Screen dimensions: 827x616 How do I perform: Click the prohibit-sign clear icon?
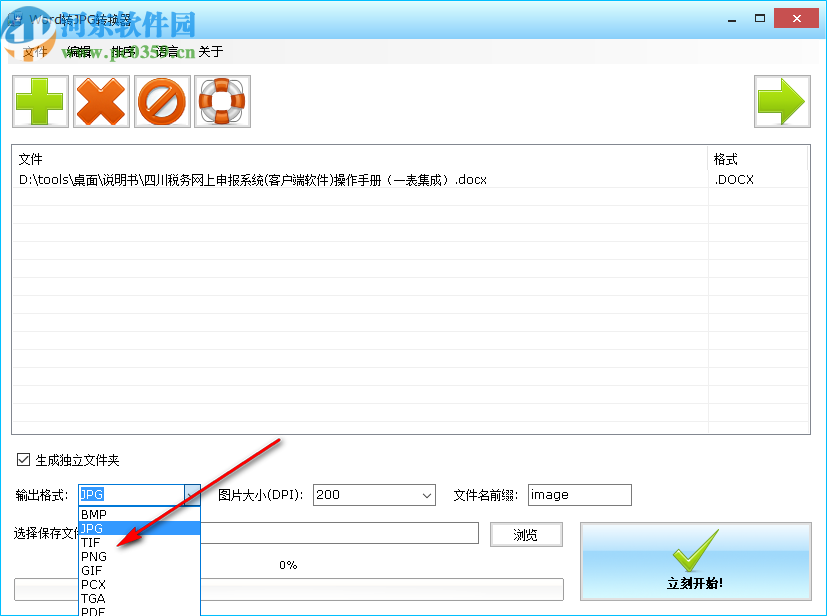(162, 101)
